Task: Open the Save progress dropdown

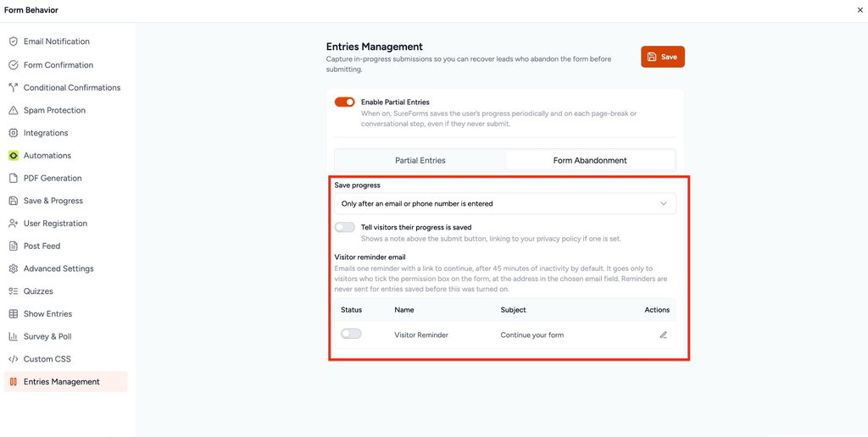Action: pyautogui.click(x=505, y=203)
